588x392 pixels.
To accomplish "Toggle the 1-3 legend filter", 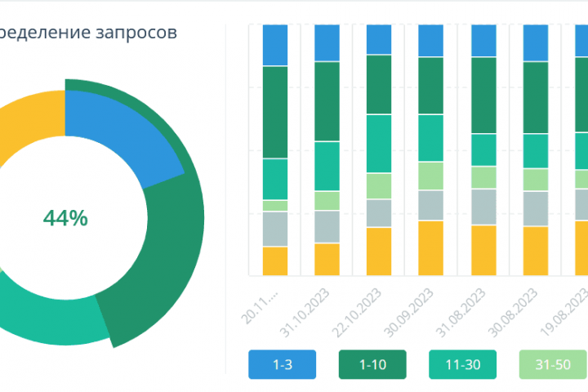I will coord(282,364).
